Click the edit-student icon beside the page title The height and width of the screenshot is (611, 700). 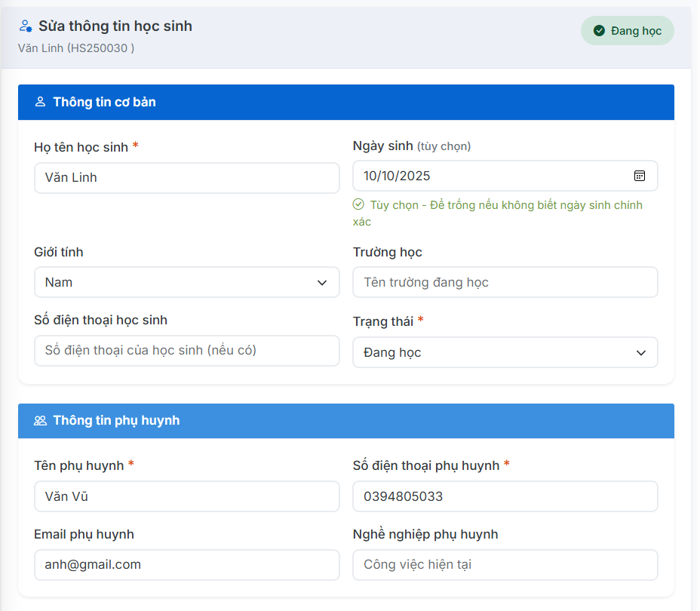(x=26, y=26)
